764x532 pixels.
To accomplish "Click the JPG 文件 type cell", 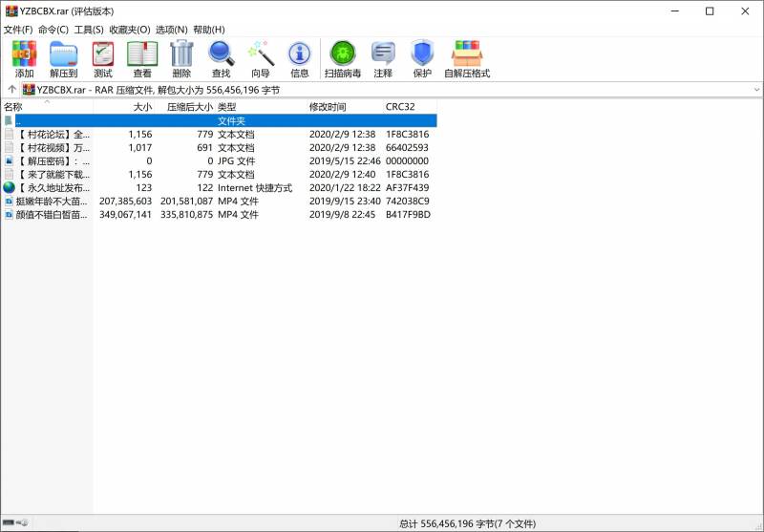I will [236, 160].
